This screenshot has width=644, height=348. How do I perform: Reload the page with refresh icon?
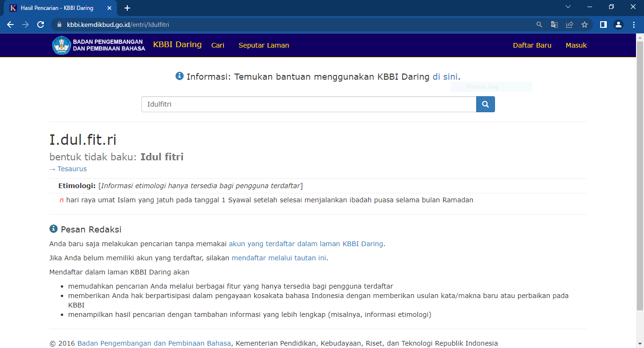[x=41, y=25]
